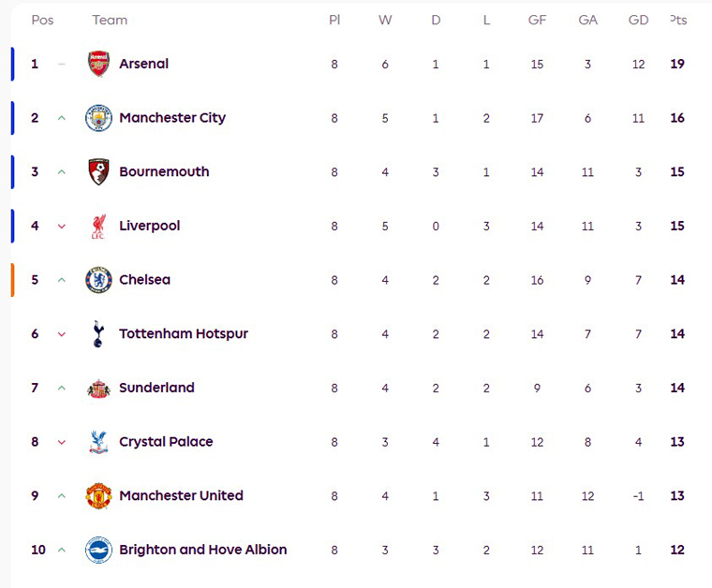Open the Arsenal team link
Screen dimensions: 712x588
pyautogui.click(x=143, y=64)
